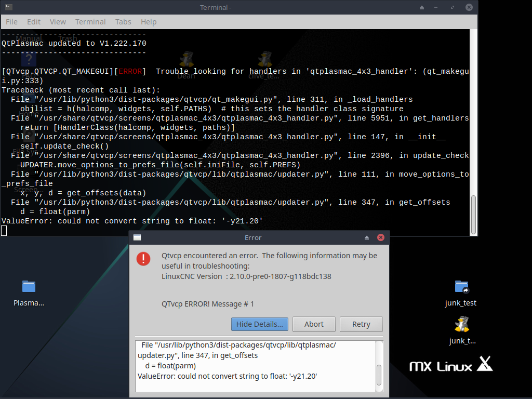
Task: Roll up the Terminal window using shade button
Action: (x=422, y=7)
